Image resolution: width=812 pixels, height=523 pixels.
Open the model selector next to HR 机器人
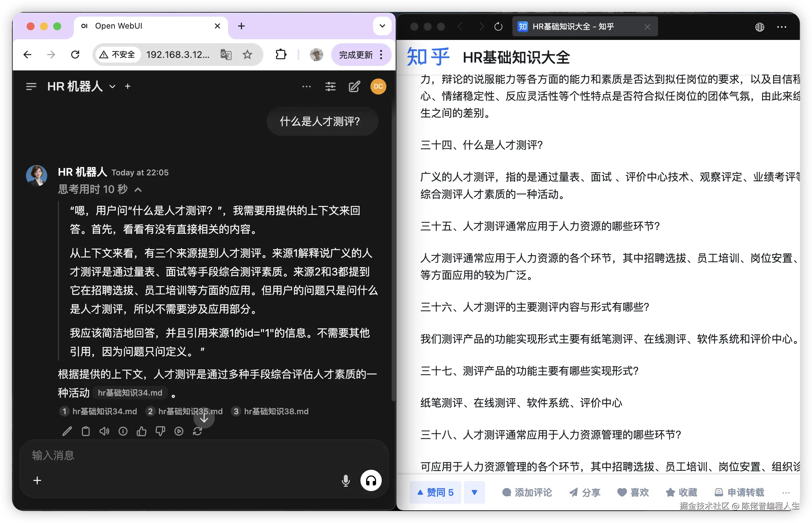112,87
